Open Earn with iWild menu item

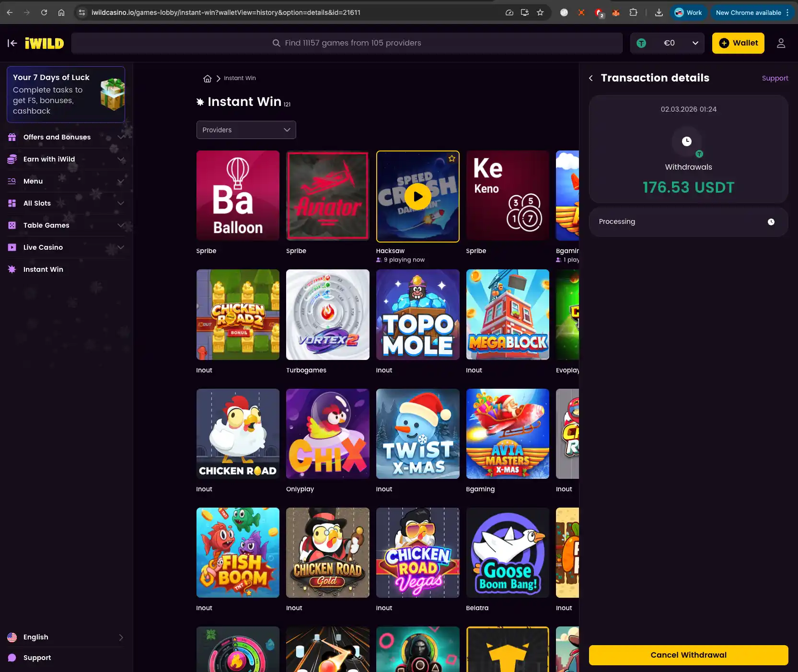point(66,159)
